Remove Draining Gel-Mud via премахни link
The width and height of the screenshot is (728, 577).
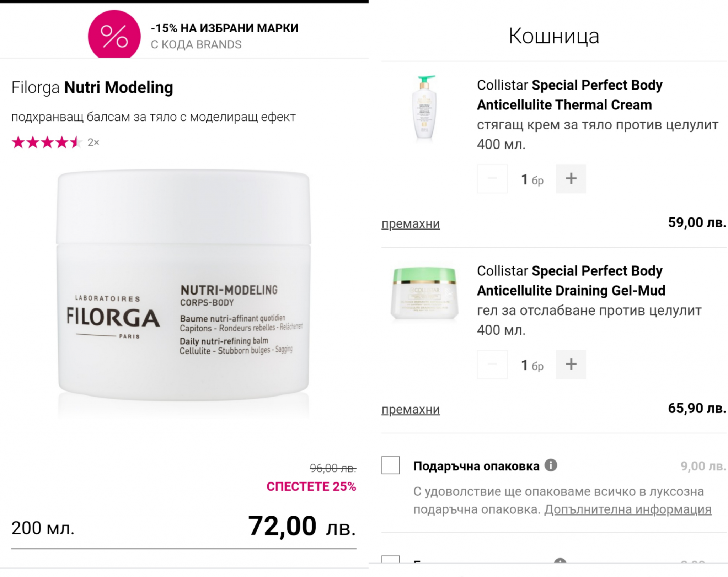(411, 410)
